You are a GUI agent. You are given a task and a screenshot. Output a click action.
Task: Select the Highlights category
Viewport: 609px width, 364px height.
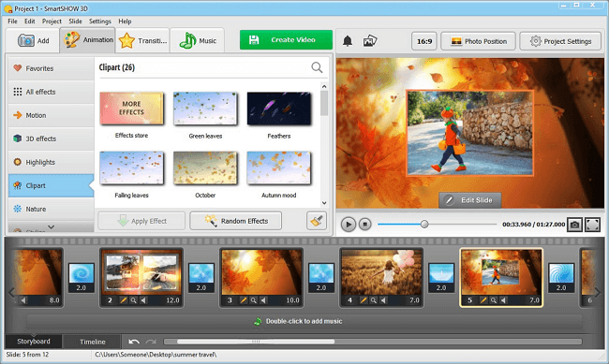tap(51, 162)
